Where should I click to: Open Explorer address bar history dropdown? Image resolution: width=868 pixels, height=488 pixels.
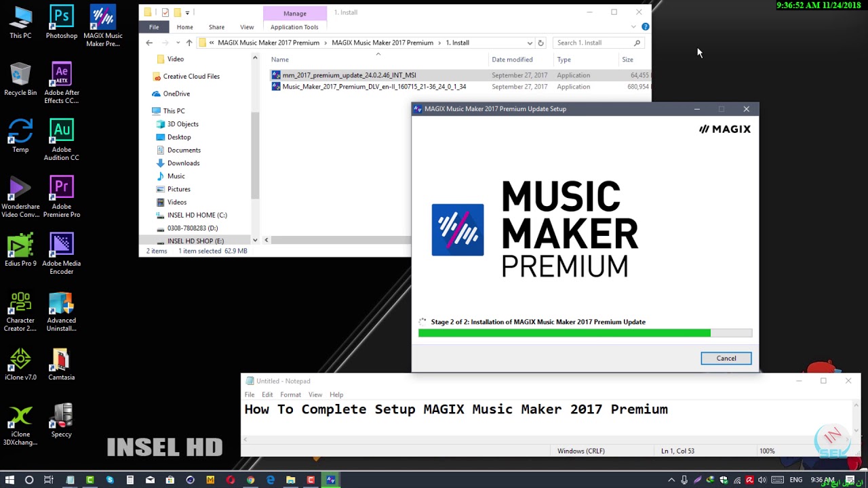530,43
